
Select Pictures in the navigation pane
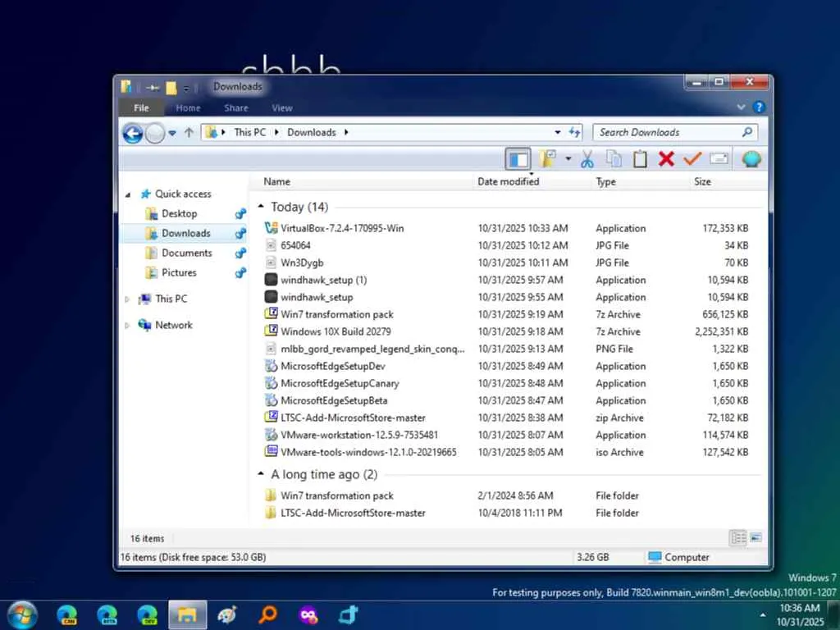coord(179,272)
